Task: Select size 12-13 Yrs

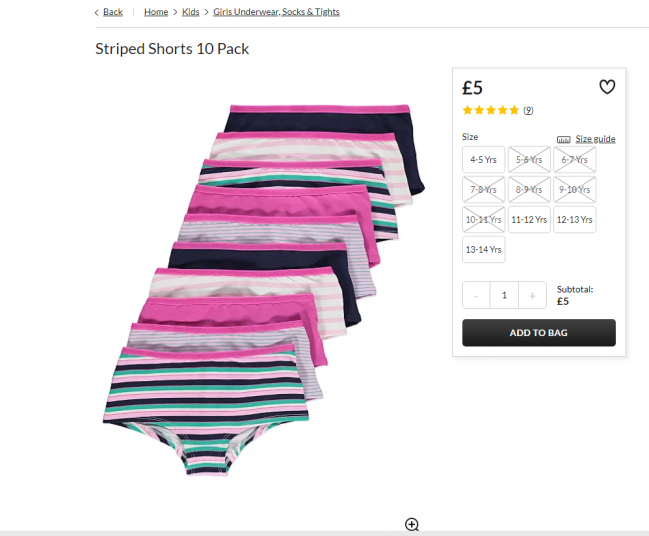Action: (574, 219)
